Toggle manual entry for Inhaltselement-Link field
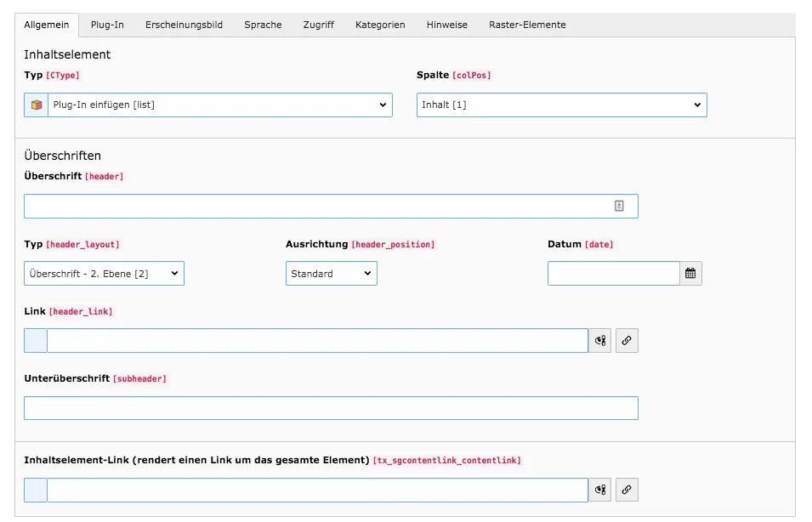 point(599,490)
